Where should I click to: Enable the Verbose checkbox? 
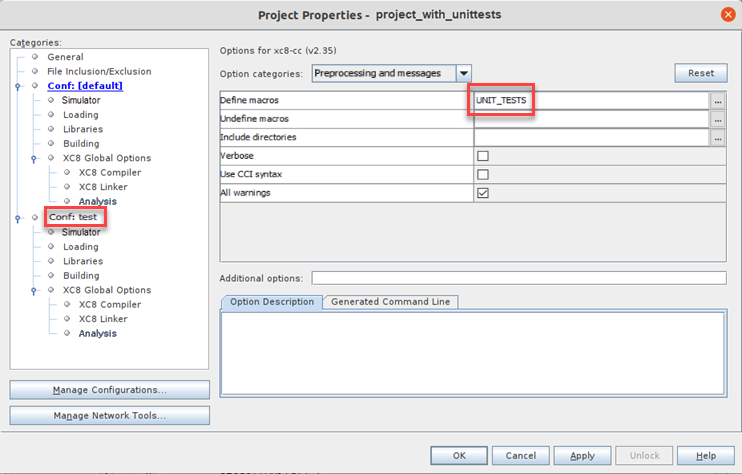click(x=483, y=156)
